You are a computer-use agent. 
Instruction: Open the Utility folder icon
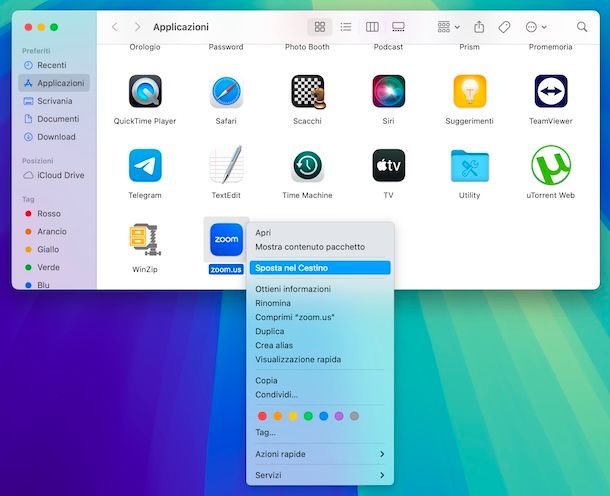point(470,166)
